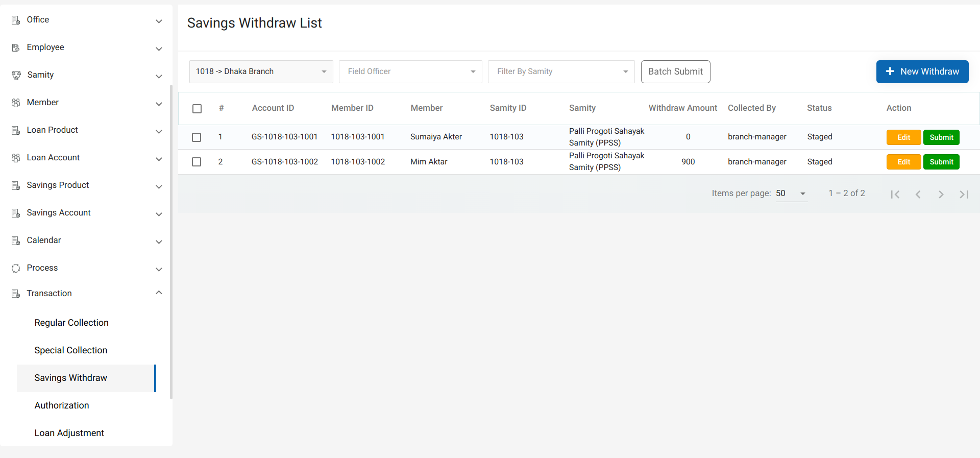Open Special Collection submenu item

click(x=71, y=350)
